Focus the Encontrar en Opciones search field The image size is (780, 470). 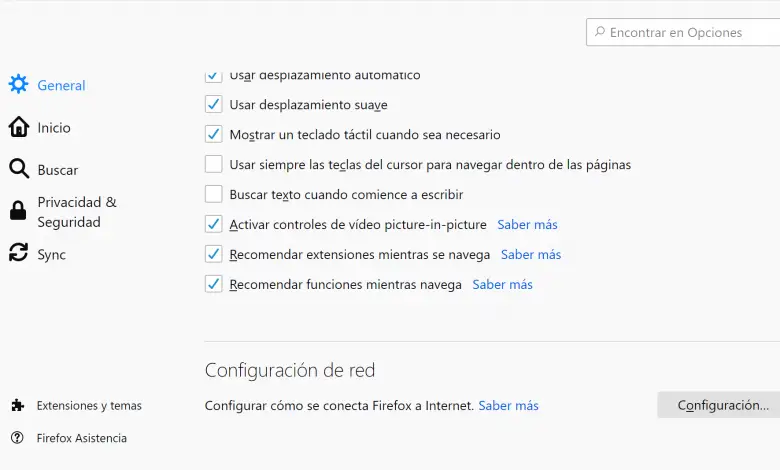[690, 32]
